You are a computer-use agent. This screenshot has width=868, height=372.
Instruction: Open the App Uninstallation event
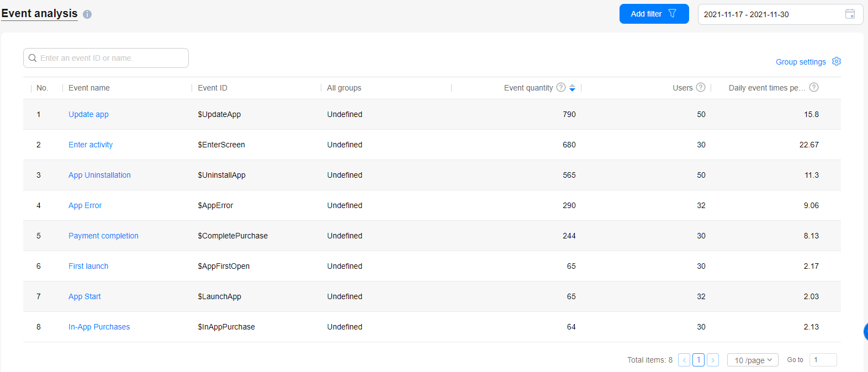(x=99, y=175)
